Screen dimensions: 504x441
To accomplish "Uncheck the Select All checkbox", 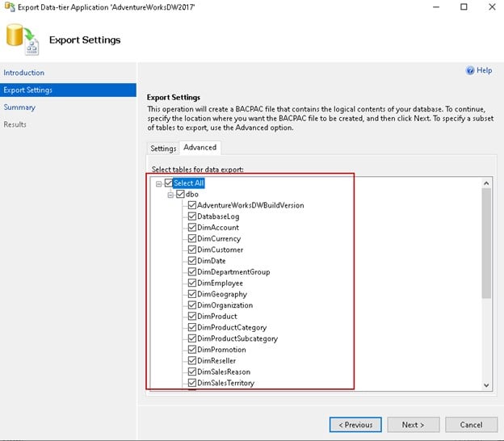I will (169, 183).
